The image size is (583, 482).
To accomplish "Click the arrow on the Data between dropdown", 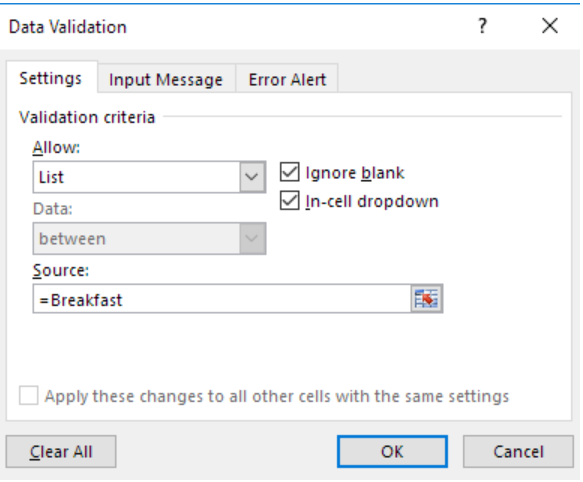I will tap(252, 238).
